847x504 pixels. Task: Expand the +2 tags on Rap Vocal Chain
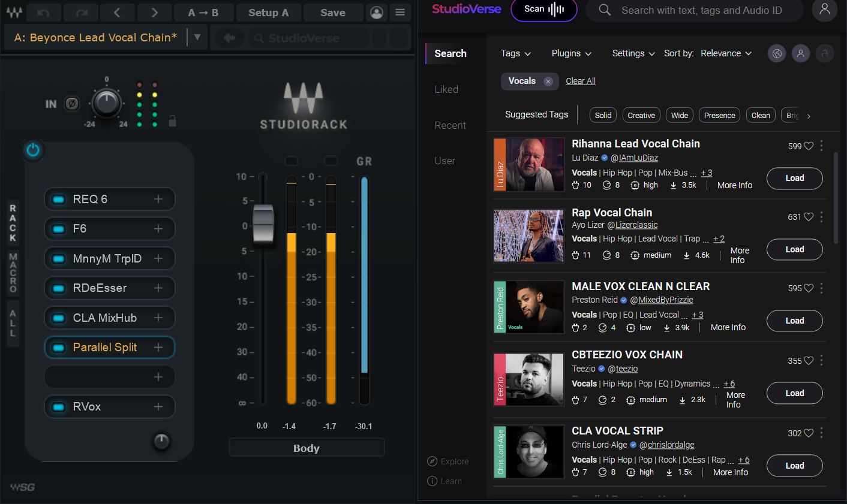719,239
